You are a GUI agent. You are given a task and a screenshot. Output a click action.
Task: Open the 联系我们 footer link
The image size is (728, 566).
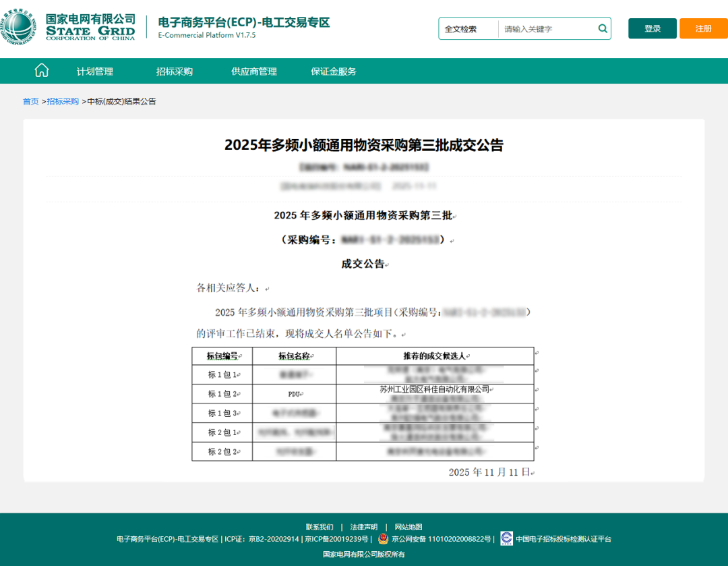pos(318,527)
